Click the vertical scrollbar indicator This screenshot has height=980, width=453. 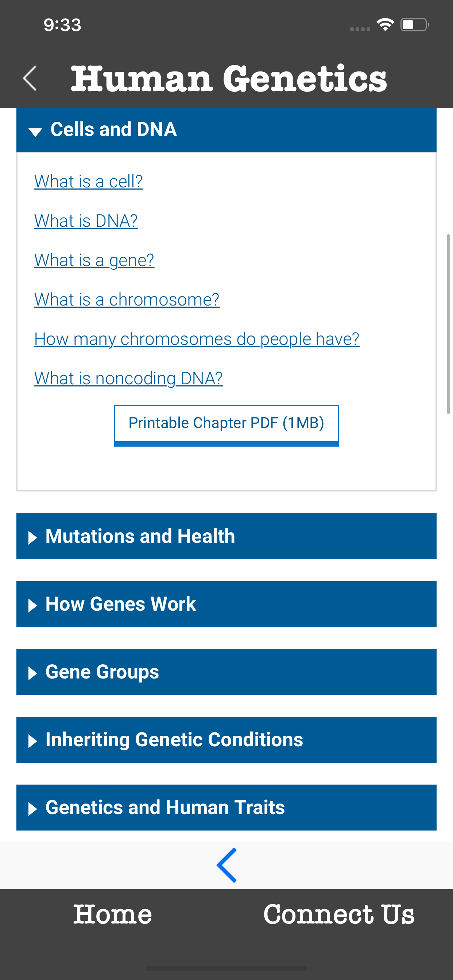(448, 324)
